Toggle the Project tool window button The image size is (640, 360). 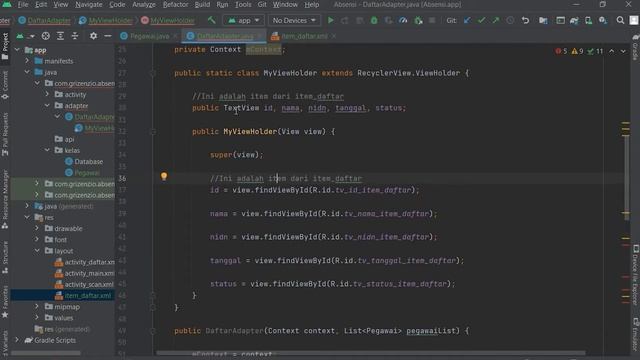pos(5,46)
